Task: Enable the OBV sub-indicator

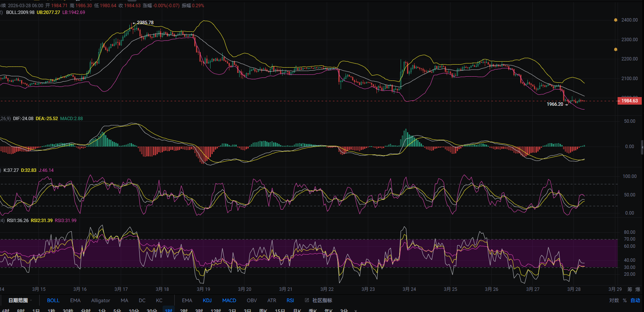Action: 252,300
